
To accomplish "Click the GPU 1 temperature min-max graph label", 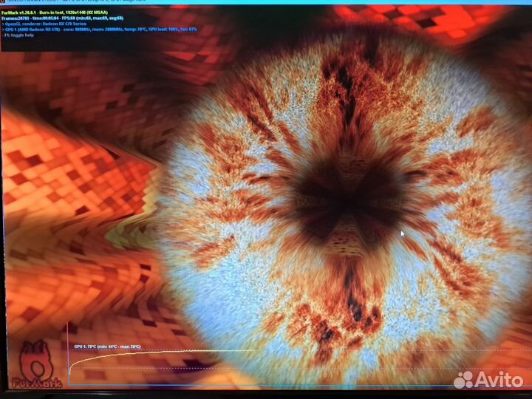I will [107, 347].
